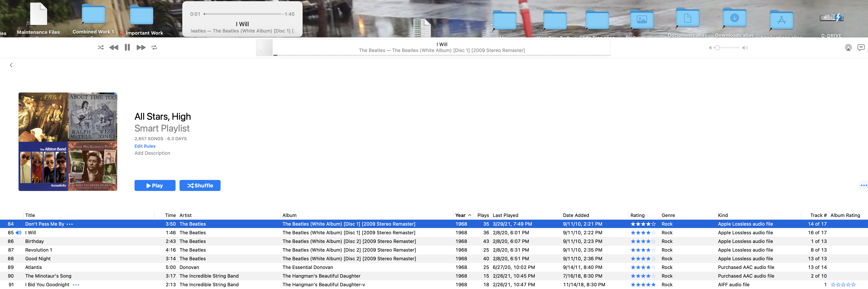Open the AirPlay output selector
Viewport: 868px width, 289px height.
tap(848, 47)
